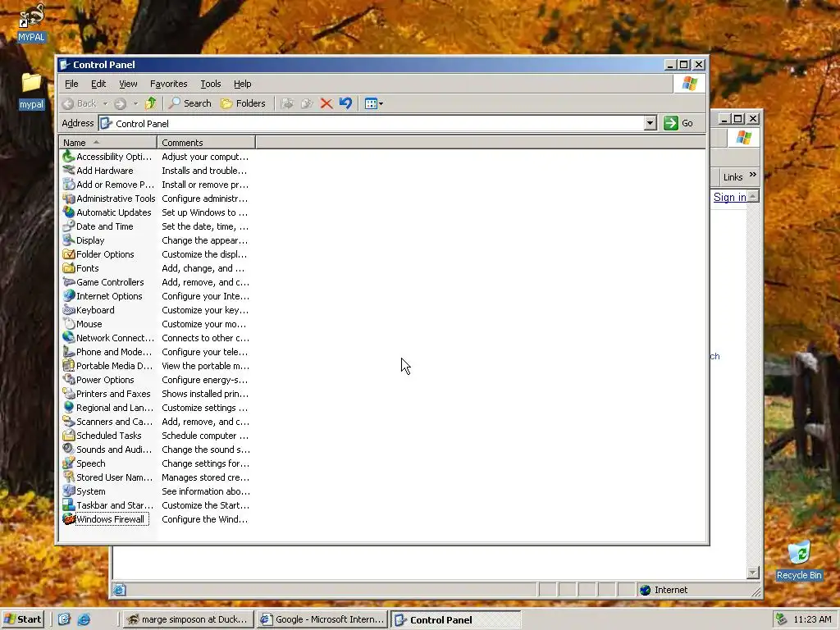Open the Edit menu
This screenshot has width=840, height=630.
point(98,84)
